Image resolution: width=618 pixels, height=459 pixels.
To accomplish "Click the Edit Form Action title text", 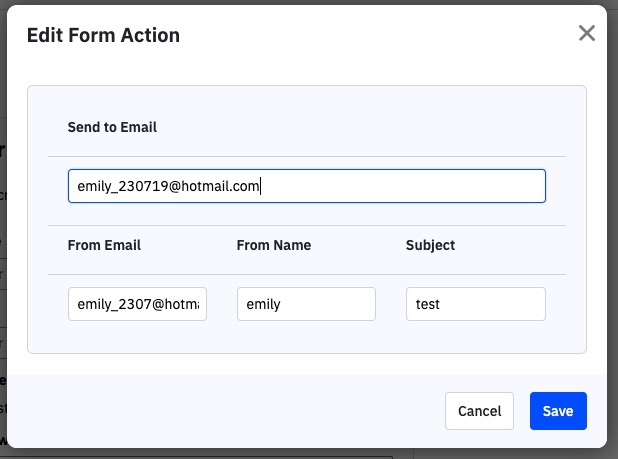I will (x=103, y=36).
